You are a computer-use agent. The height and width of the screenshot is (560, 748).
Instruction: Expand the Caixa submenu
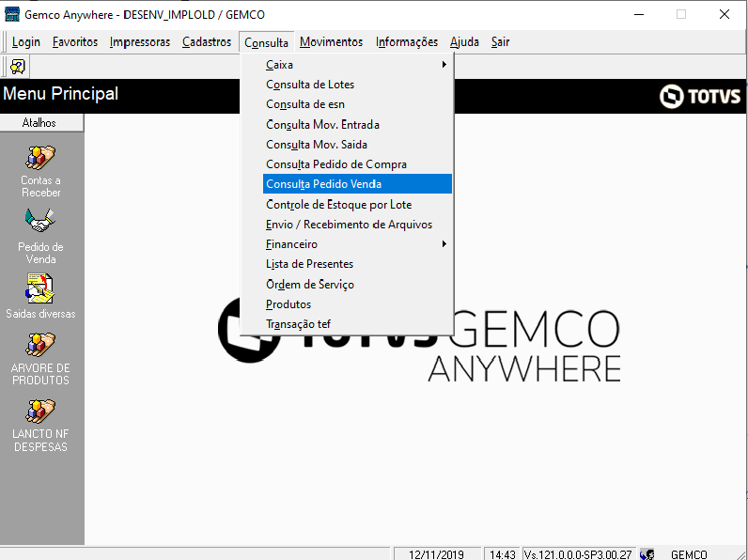(x=357, y=65)
